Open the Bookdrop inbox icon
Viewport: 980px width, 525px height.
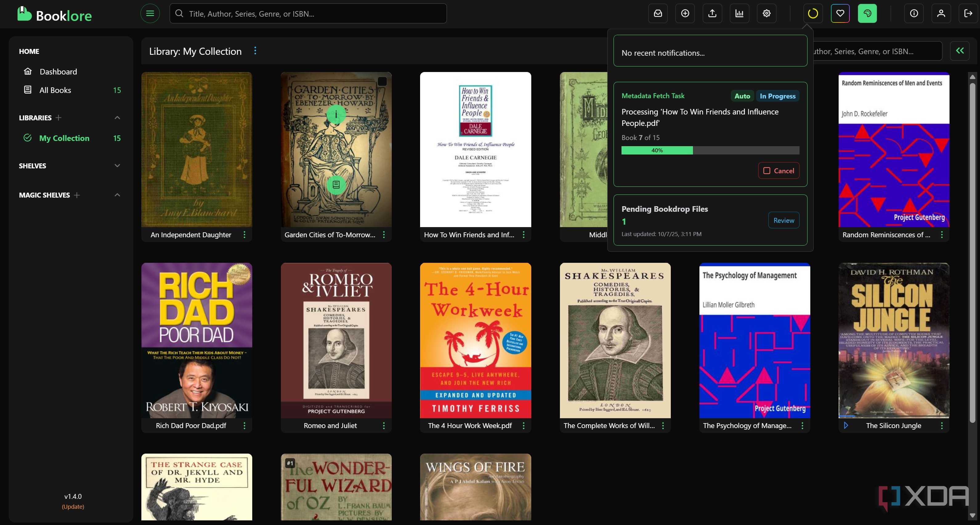point(658,13)
